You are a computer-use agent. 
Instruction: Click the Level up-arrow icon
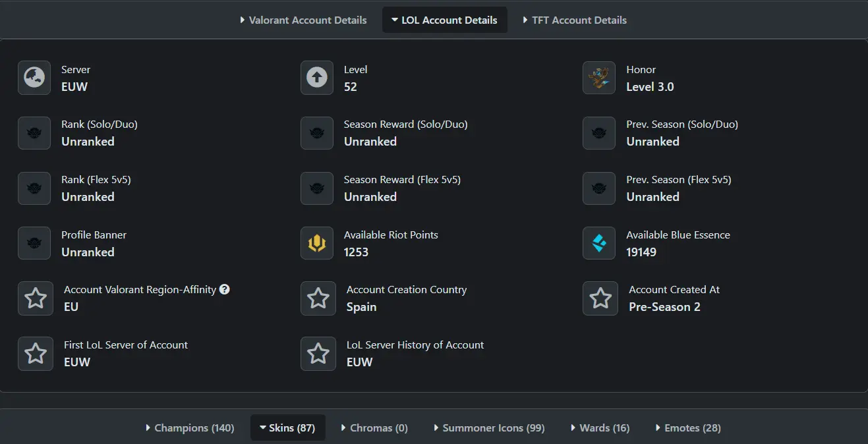pos(317,78)
